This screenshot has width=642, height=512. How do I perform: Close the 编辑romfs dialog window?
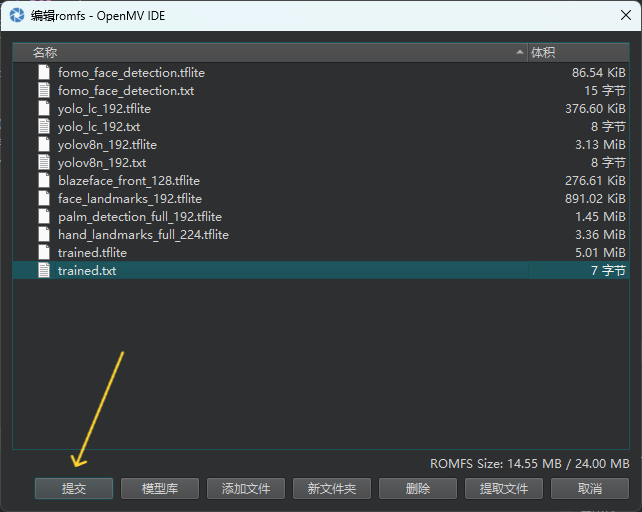coord(618,16)
